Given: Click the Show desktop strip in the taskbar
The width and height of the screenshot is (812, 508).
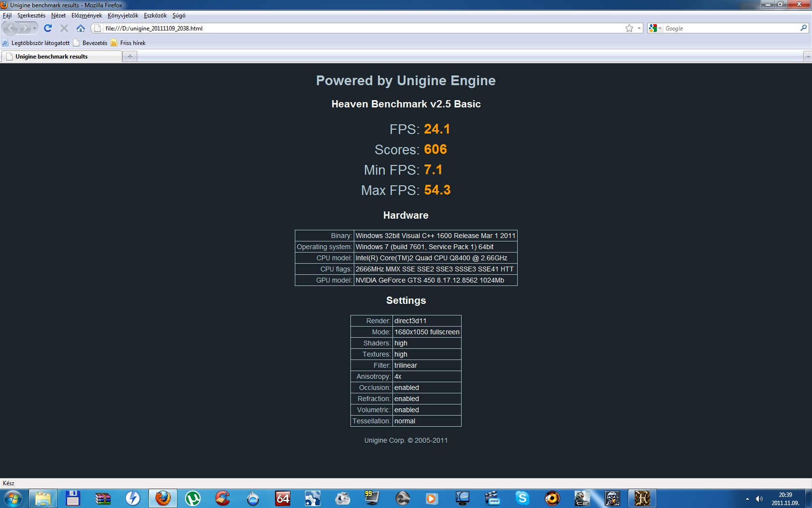Looking at the screenshot, I should [808, 498].
